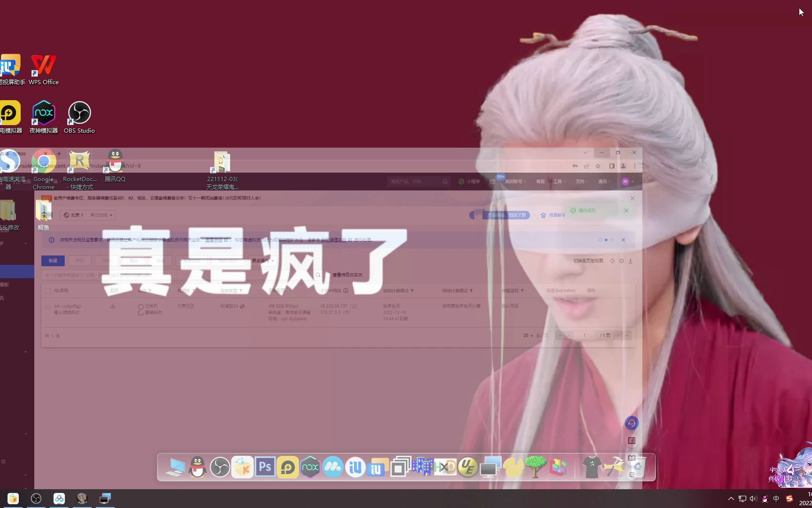This screenshot has height=508, width=812.
Task: Open the 腾讯QQ desktop icon
Action: (x=115, y=166)
